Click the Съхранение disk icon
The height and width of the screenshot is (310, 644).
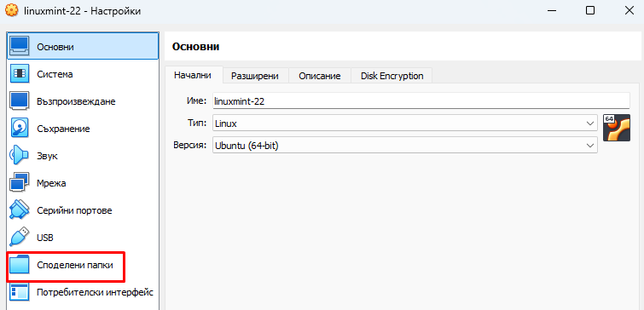(x=19, y=129)
